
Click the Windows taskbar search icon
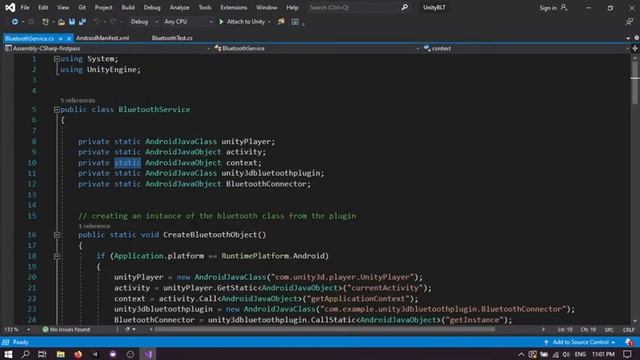(25, 354)
